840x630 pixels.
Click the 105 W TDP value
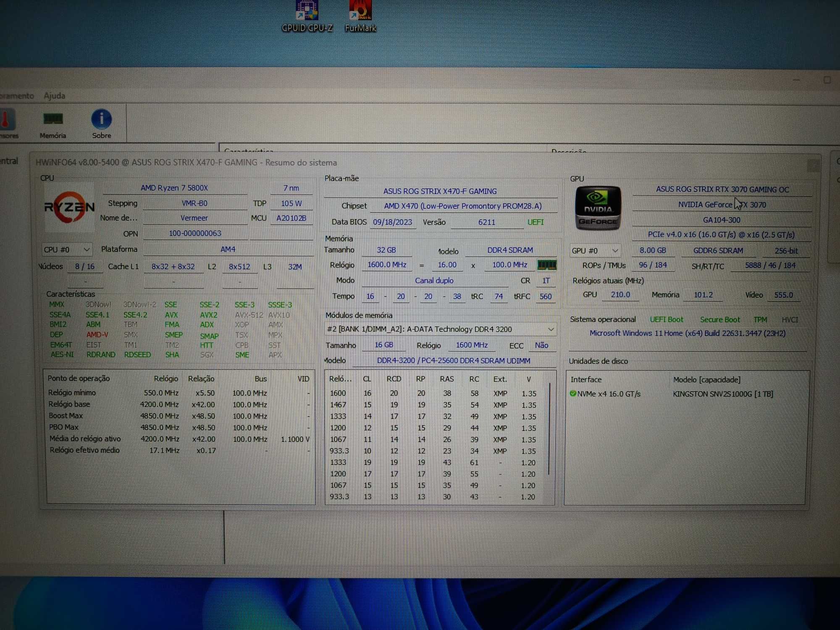(x=291, y=204)
